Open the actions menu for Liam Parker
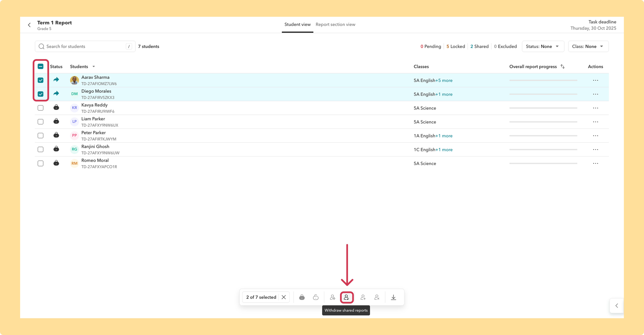 (595, 122)
